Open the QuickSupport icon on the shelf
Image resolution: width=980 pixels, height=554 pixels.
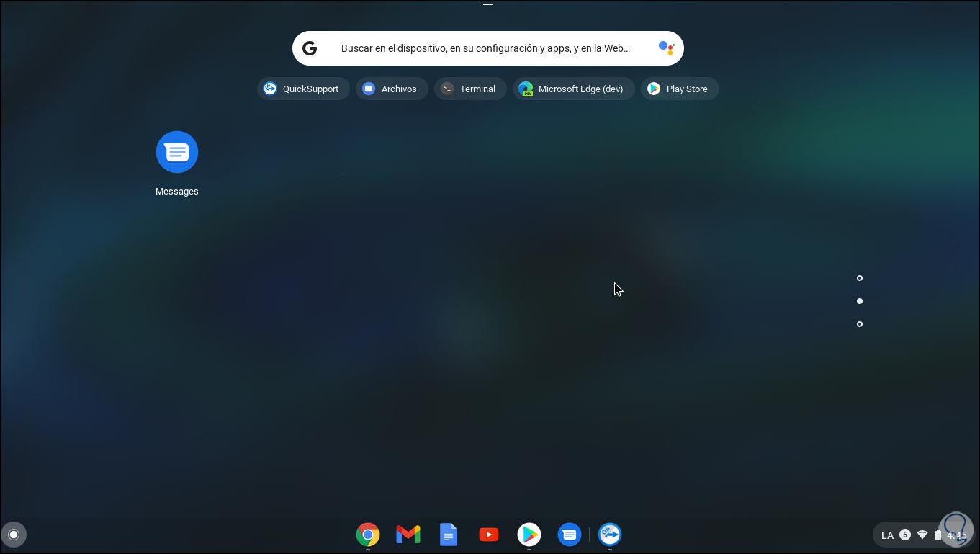tap(610, 535)
